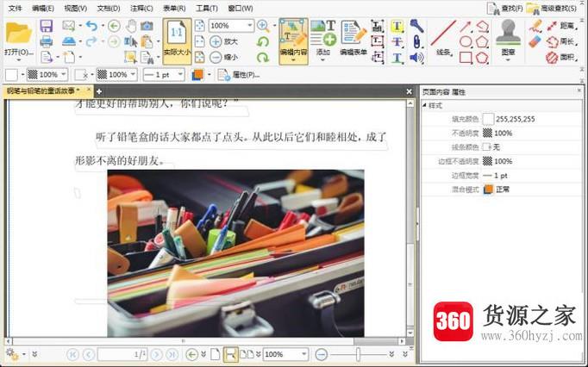
Task: Toggle the 编辑内容 edit content tool
Action: pyautogui.click(x=294, y=41)
